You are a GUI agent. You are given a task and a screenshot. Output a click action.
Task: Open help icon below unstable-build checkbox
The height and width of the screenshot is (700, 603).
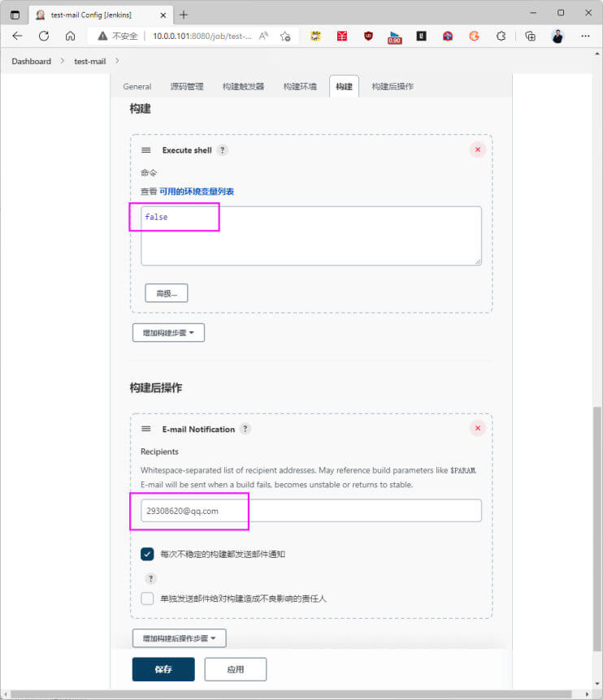point(151,578)
